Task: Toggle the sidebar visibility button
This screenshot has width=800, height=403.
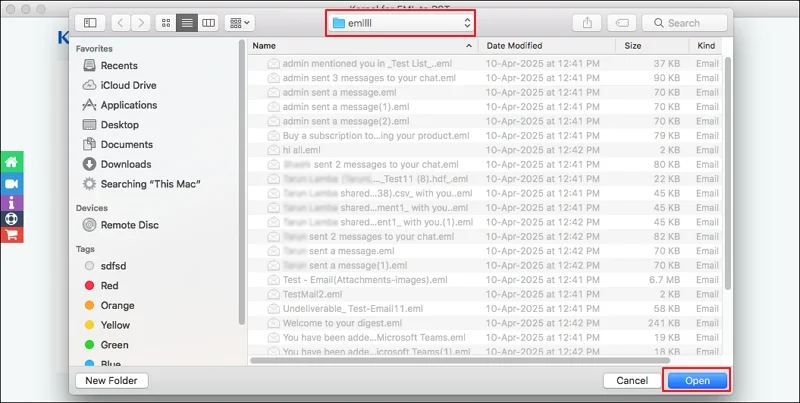Action: click(x=90, y=22)
